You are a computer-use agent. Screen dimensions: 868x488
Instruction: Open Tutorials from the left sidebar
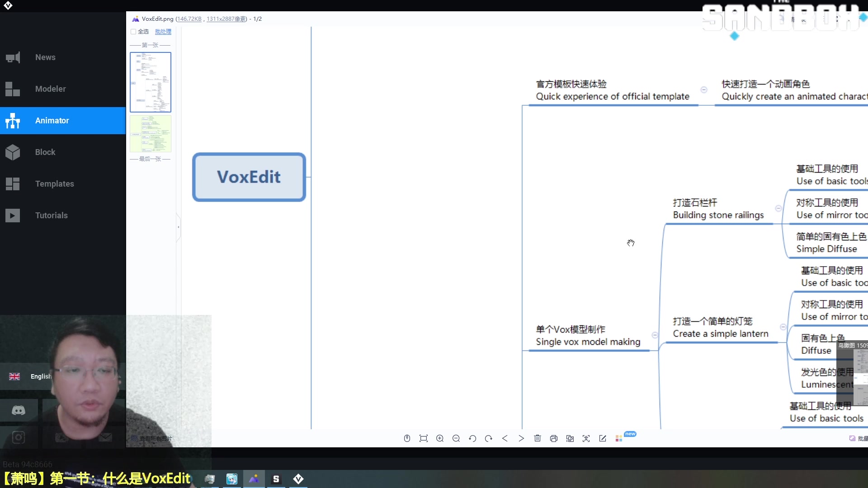[x=51, y=215]
